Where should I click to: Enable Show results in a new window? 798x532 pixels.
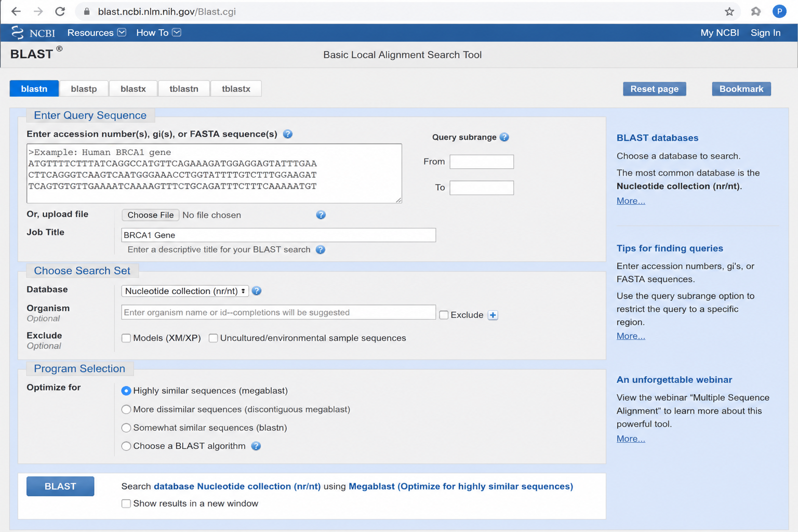point(126,503)
